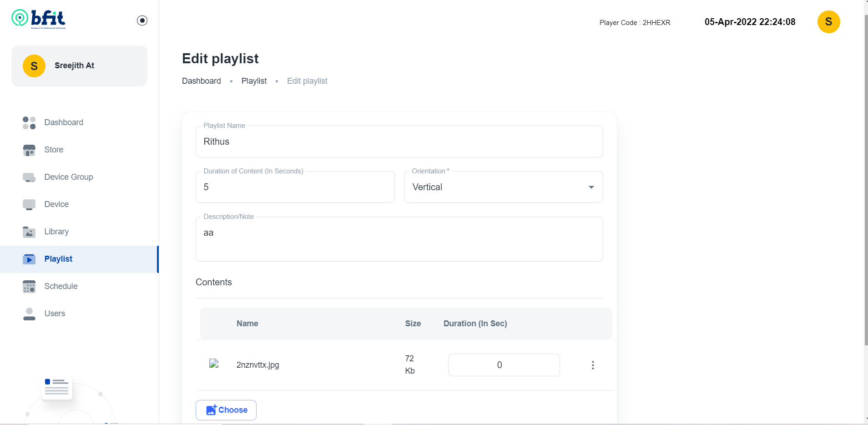Click the Dashboard breadcrumb link
The image size is (868, 425).
click(x=202, y=81)
